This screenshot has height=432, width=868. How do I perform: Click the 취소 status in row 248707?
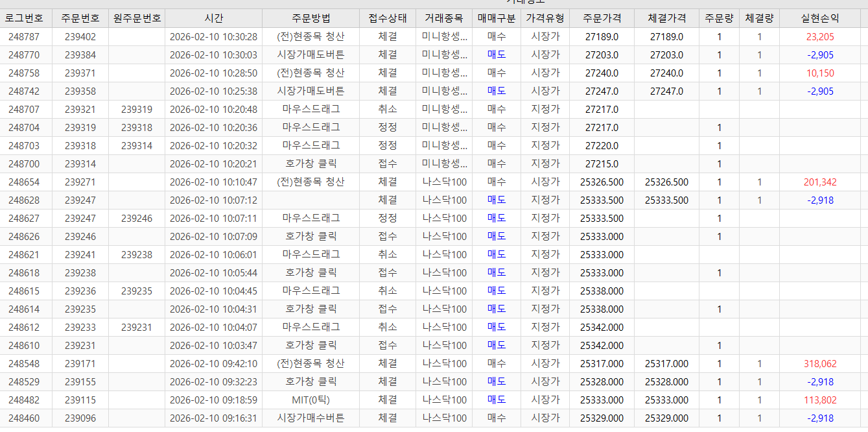point(387,110)
